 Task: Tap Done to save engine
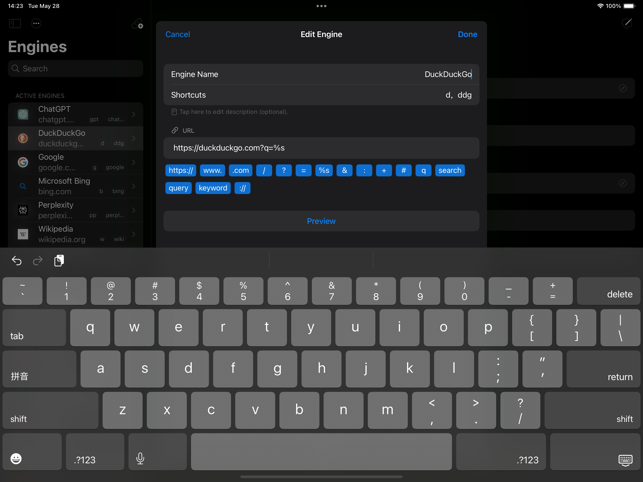tap(467, 34)
